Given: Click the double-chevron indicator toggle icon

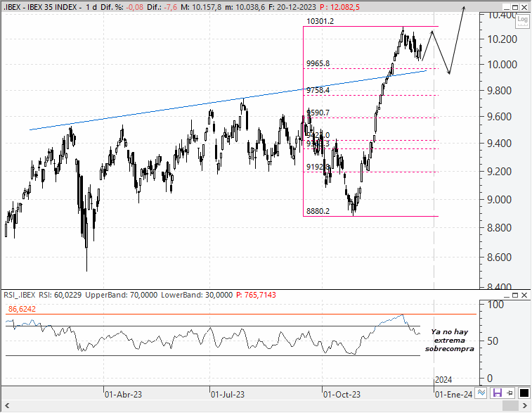Looking at the screenshot, I should point(481,393).
